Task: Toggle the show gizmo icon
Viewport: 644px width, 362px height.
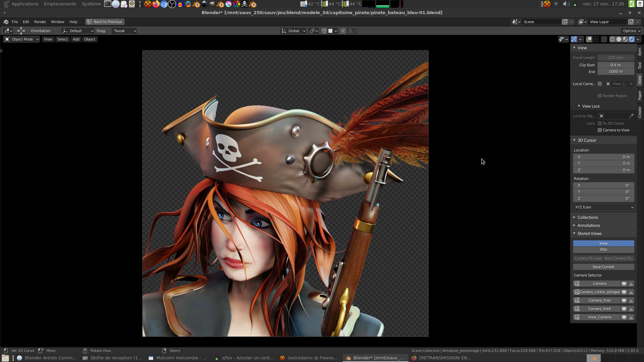Action: 574,39
